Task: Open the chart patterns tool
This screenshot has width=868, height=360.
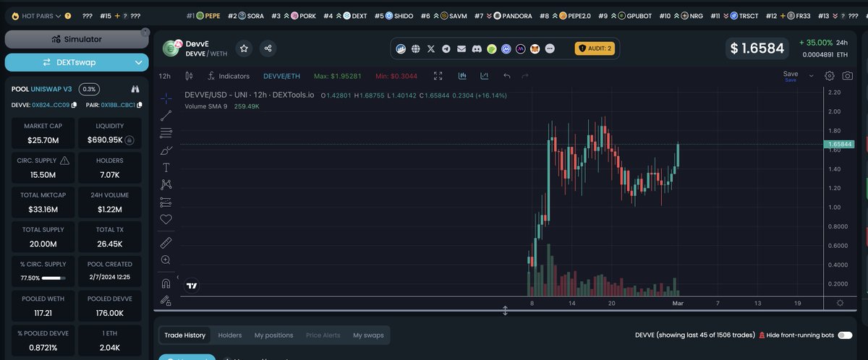Action: pyautogui.click(x=166, y=185)
